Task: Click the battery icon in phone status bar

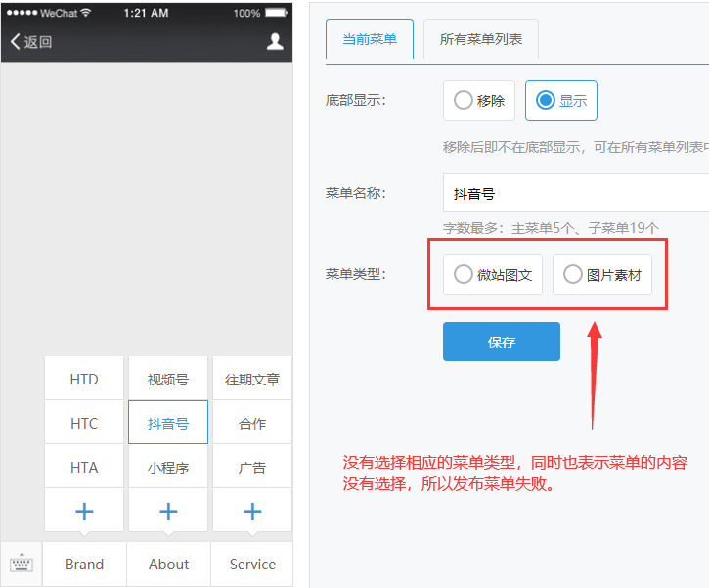Action: [276, 13]
